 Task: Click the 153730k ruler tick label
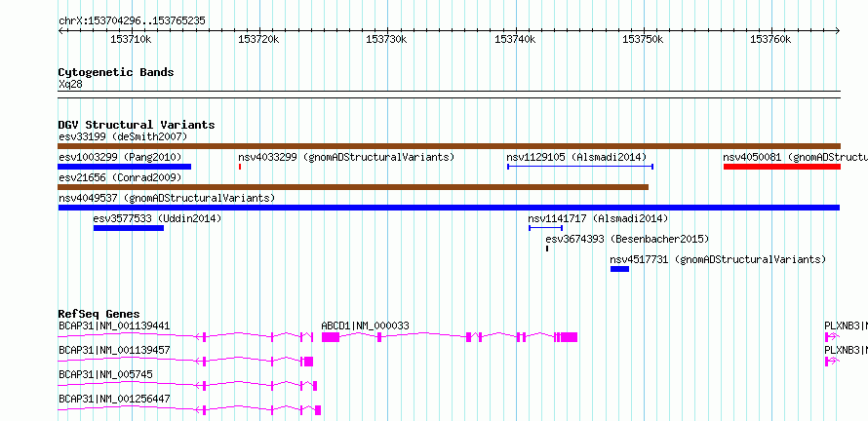(386, 40)
